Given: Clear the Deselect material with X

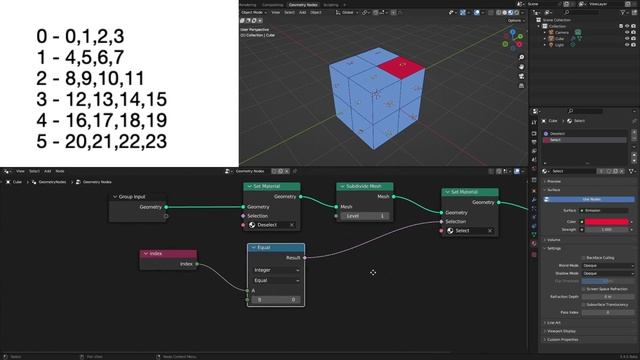Looking at the screenshot, I should pos(292,225).
